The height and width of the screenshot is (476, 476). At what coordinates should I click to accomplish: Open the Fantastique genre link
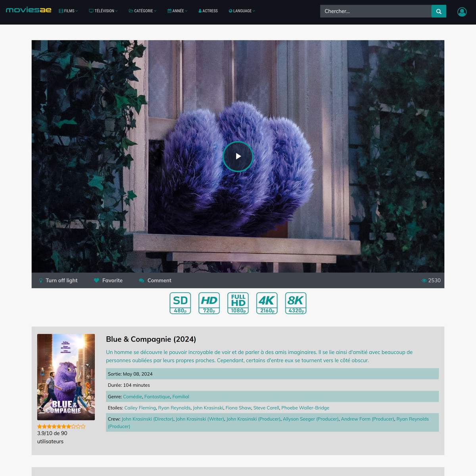click(x=157, y=397)
